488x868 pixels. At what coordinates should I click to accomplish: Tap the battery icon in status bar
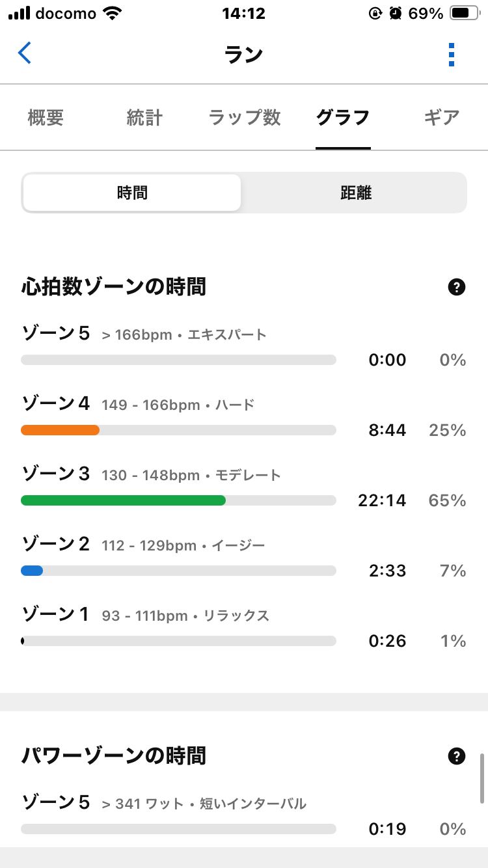pyautogui.click(x=463, y=13)
